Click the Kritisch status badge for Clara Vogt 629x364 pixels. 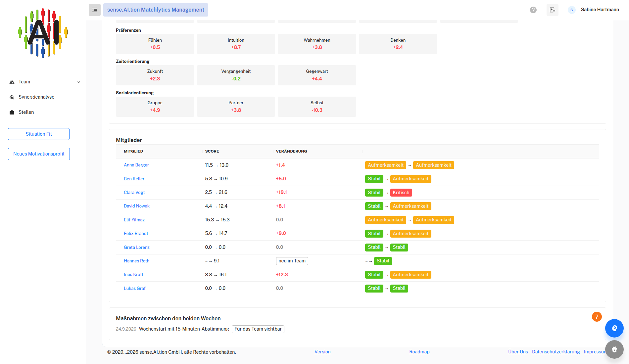point(401,193)
